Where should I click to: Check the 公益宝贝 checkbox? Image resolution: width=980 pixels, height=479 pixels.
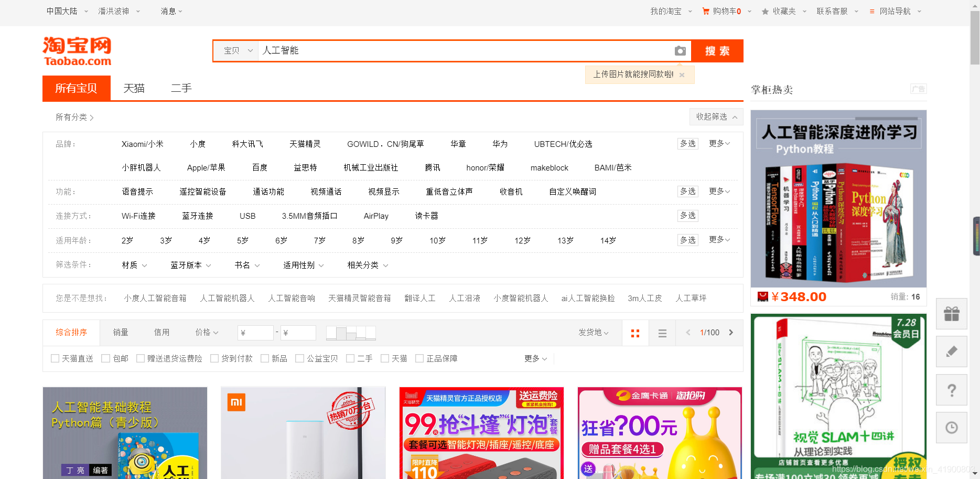click(300, 358)
